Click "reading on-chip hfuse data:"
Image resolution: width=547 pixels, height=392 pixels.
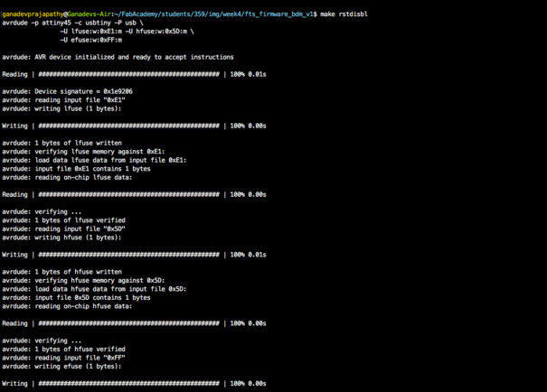[x=83, y=306]
